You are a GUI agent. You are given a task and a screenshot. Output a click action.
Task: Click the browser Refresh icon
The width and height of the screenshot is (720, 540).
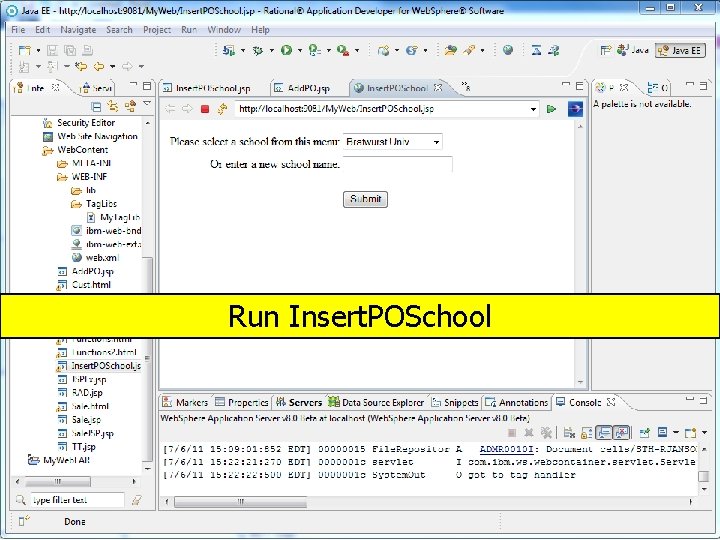point(223,109)
